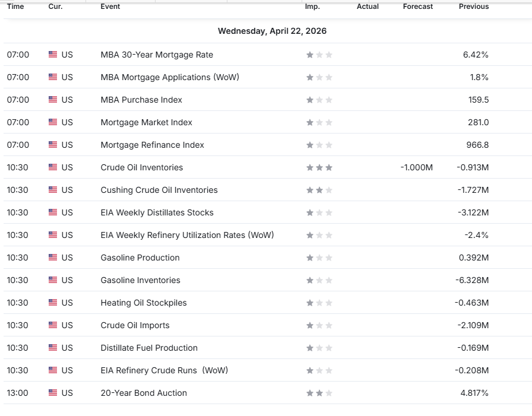Viewport: 532px width, 416px height.
Task: Click the -6.328M previous value
Action: pos(472,280)
